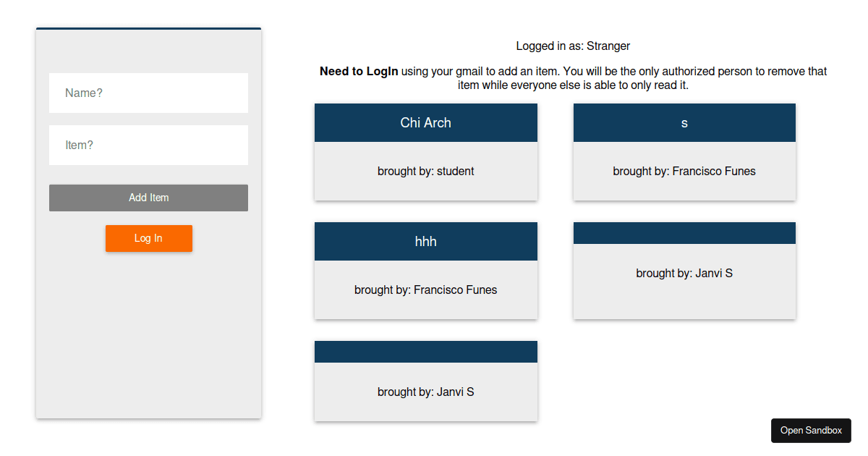Click blank header of Janvi S card under hhh
868x456 pixels.
pos(425,352)
